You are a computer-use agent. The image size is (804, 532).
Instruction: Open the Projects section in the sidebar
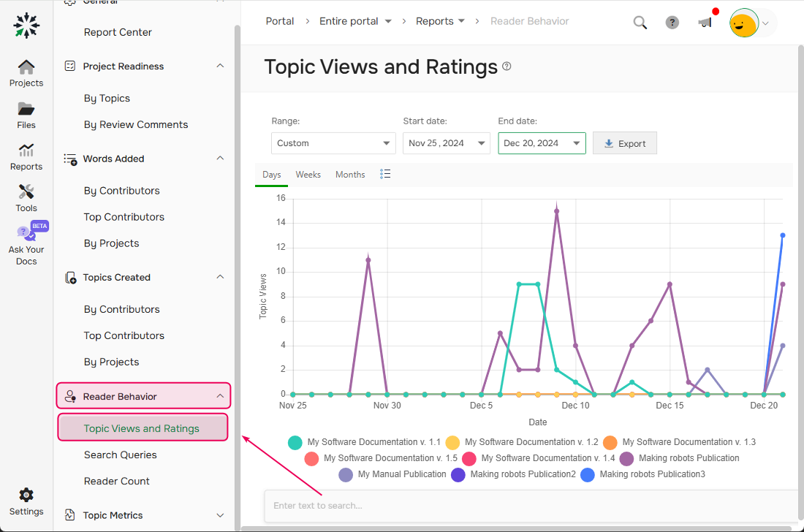(26, 72)
